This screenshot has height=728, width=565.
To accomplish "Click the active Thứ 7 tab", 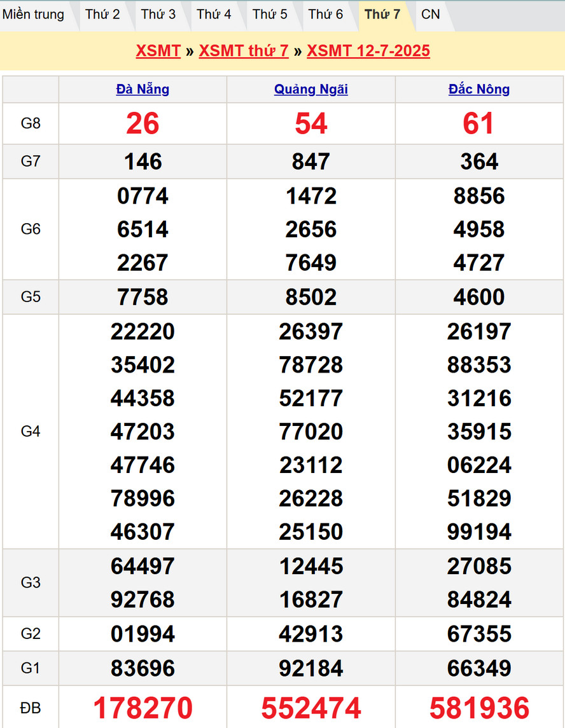I will click(x=382, y=15).
